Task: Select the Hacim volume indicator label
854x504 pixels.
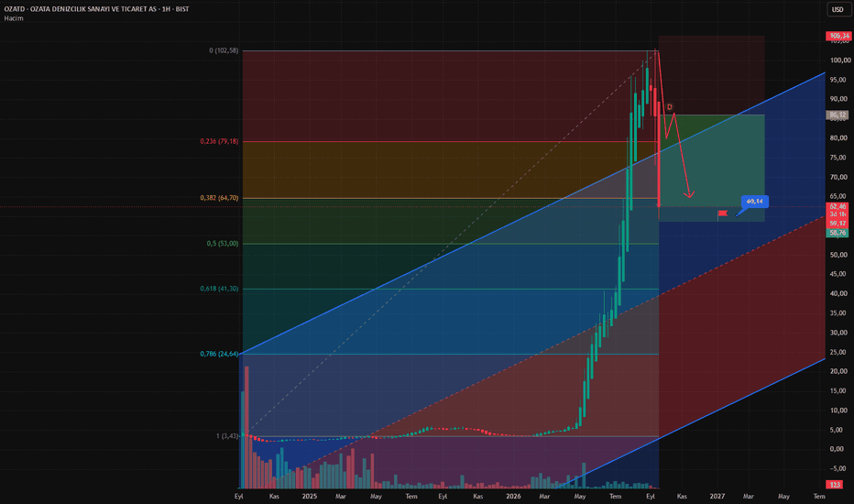Action: (x=14, y=18)
